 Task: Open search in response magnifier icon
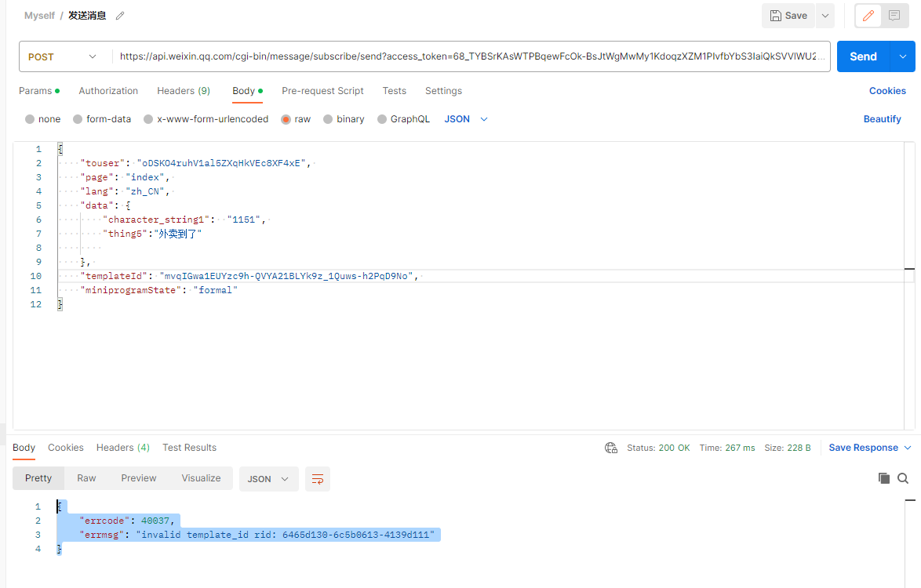pos(903,478)
